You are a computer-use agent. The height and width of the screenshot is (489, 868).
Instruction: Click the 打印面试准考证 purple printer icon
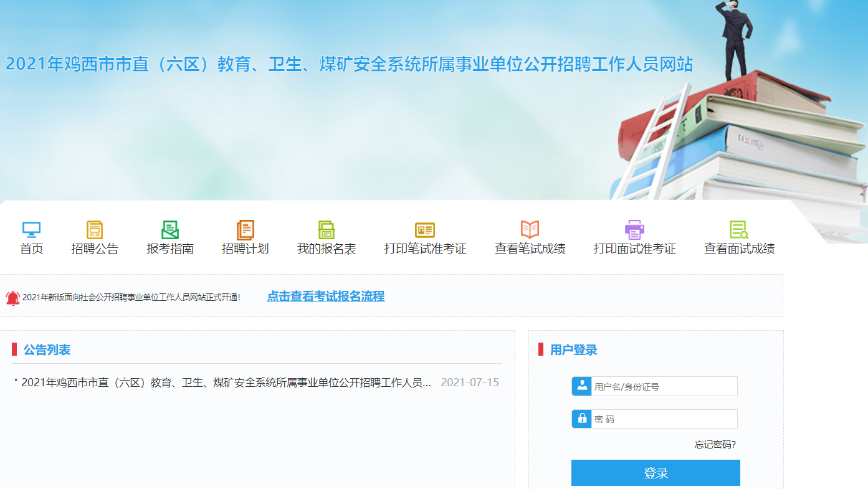(x=634, y=230)
